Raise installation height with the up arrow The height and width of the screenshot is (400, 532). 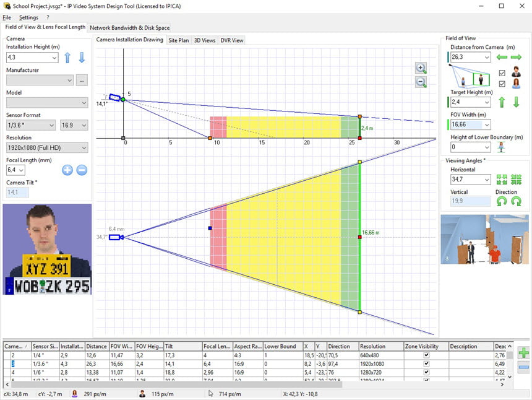point(67,58)
